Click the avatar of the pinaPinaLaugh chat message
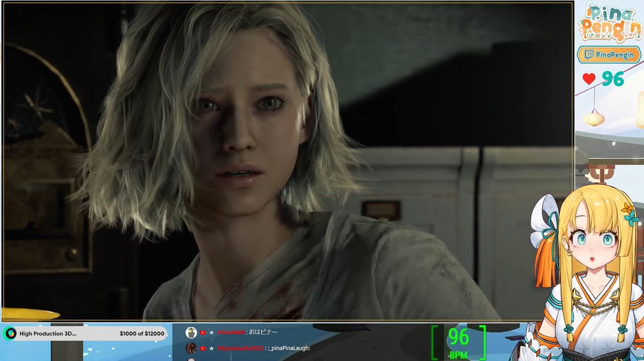This screenshot has width=644, height=361. [x=191, y=348]
